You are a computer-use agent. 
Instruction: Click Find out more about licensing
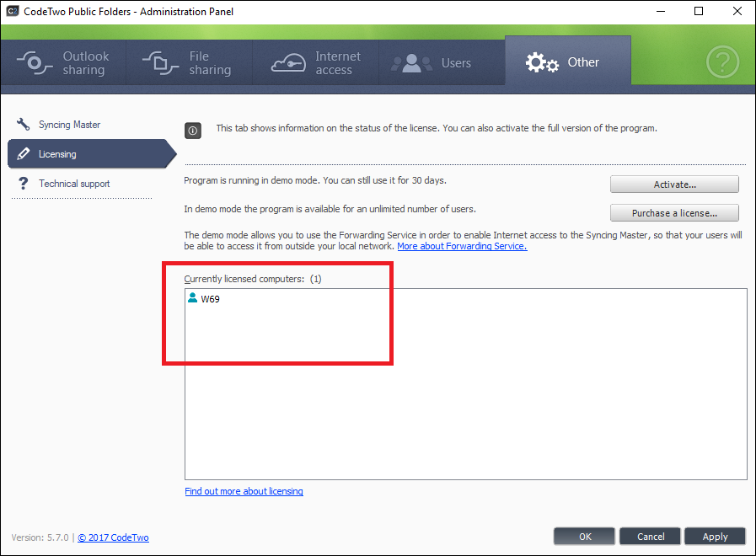click(244, 491)
